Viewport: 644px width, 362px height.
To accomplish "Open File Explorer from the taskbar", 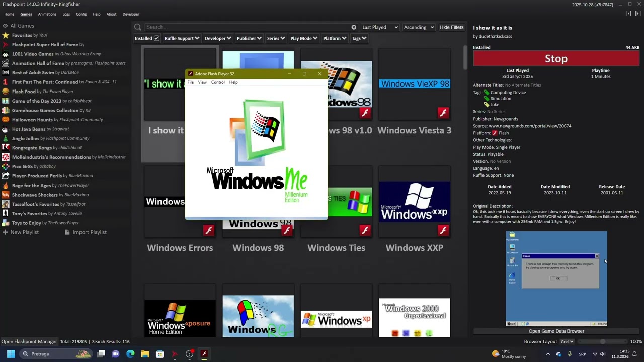I will [145, 354].
